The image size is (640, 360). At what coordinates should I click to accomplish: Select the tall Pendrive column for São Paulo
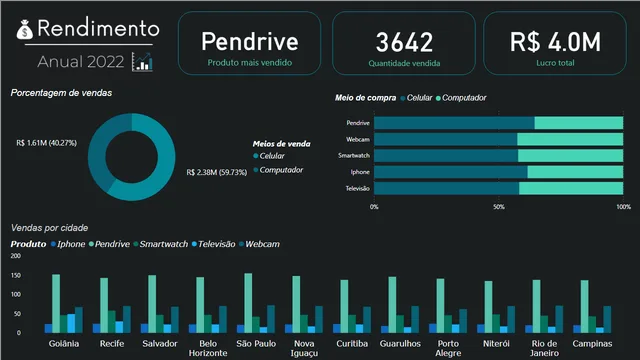[248, 303]
